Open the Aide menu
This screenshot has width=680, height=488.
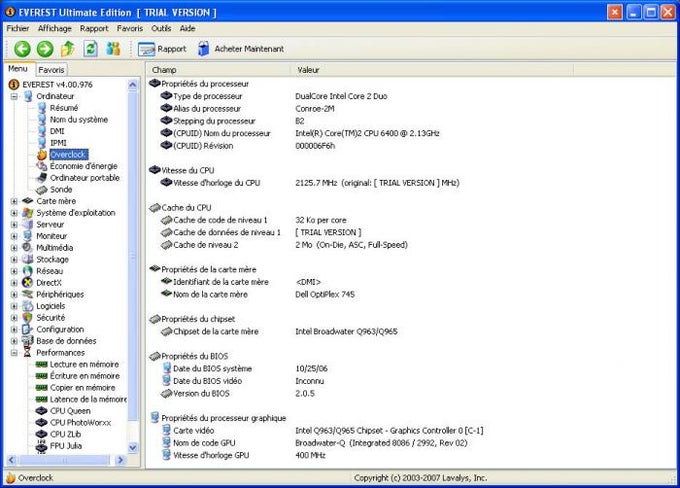(x=187, y=28)
